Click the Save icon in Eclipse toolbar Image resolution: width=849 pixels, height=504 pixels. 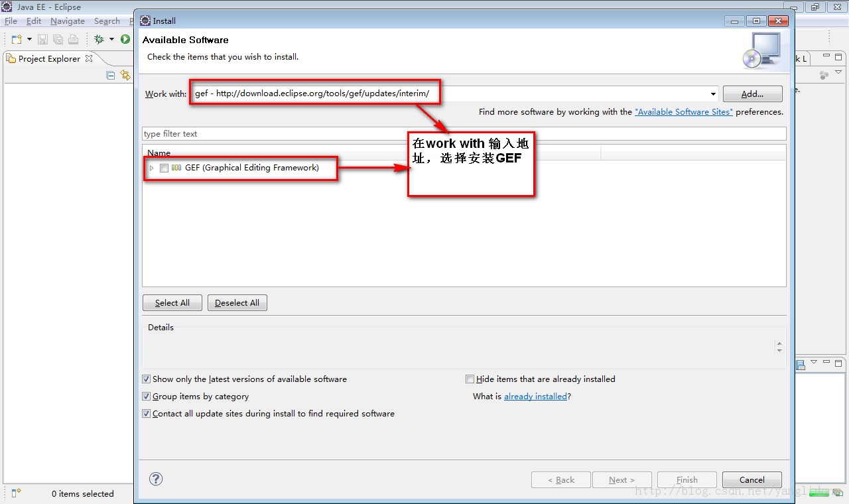point(42,40)
